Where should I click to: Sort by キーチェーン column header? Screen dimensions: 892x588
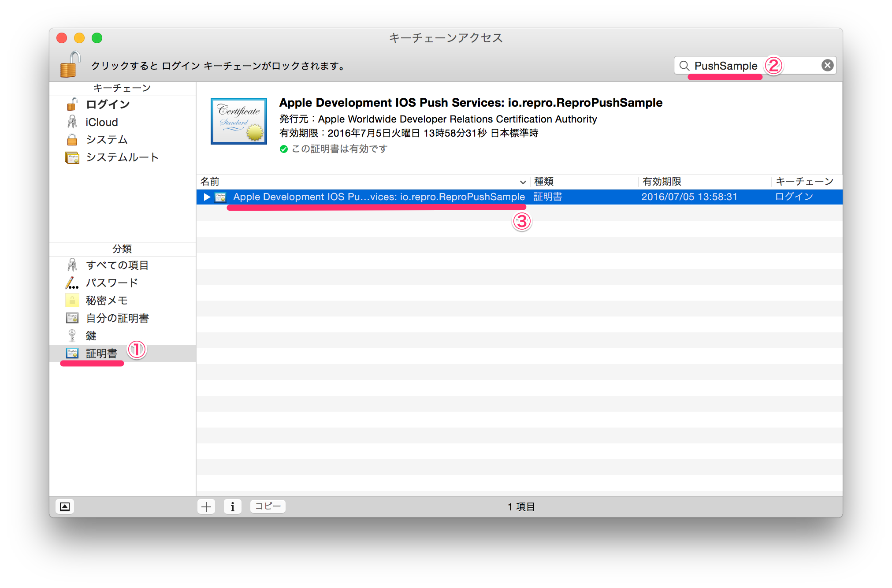(x=807, y=182)
